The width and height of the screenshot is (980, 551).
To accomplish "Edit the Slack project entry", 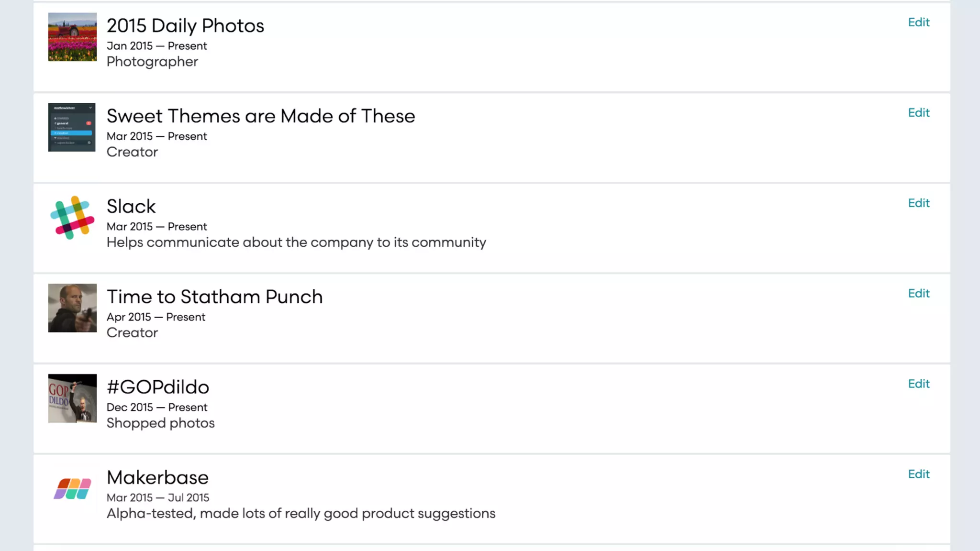I will tap(918, 203).
